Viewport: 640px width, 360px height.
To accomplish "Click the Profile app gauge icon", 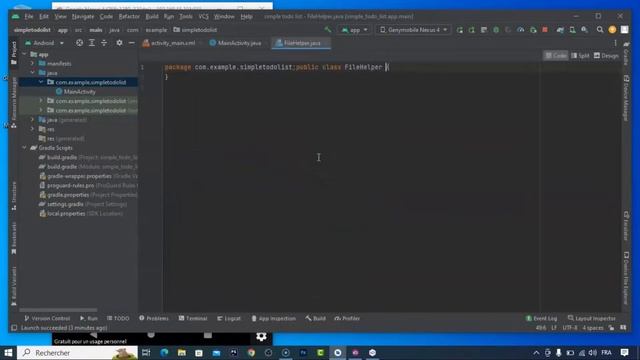I will tap(520, 30).
